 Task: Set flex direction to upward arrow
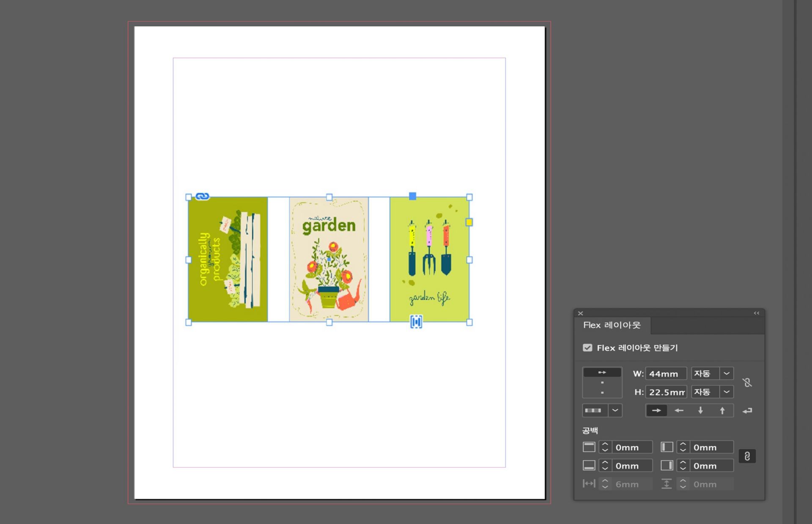pyautogui.click(x=722, y=410)
